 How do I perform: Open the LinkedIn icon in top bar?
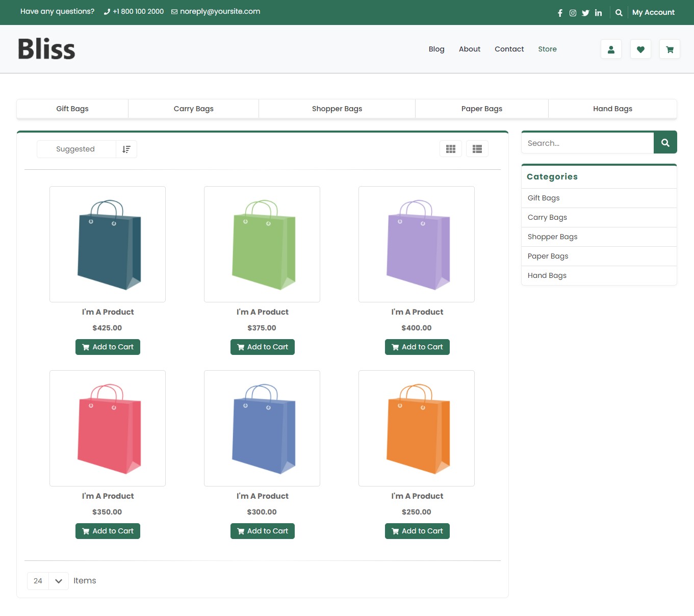598,13
